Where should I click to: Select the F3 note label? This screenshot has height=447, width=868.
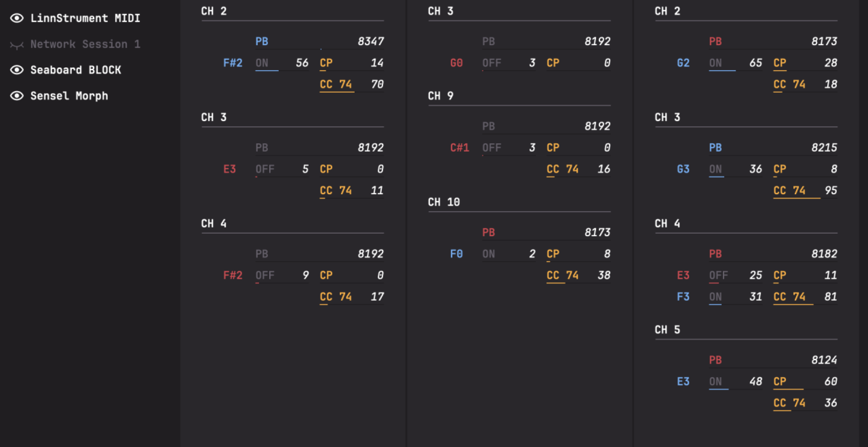683,297
